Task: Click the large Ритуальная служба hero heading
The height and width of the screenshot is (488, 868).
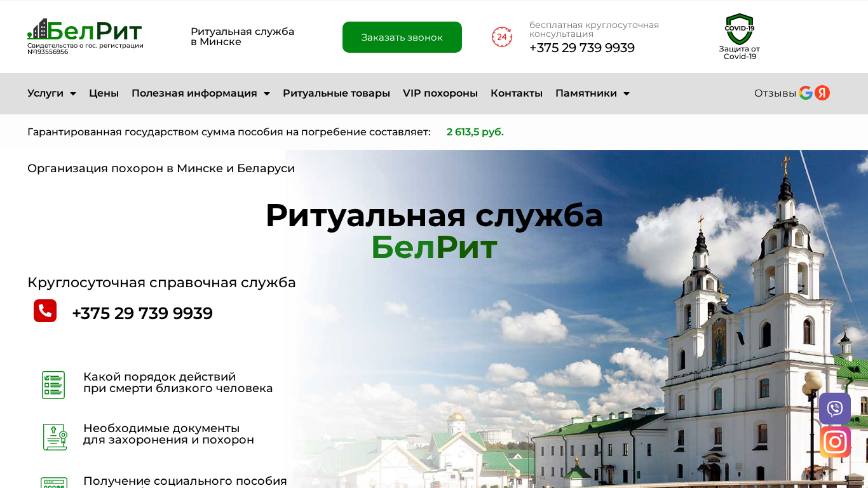Action: (434, 215)
